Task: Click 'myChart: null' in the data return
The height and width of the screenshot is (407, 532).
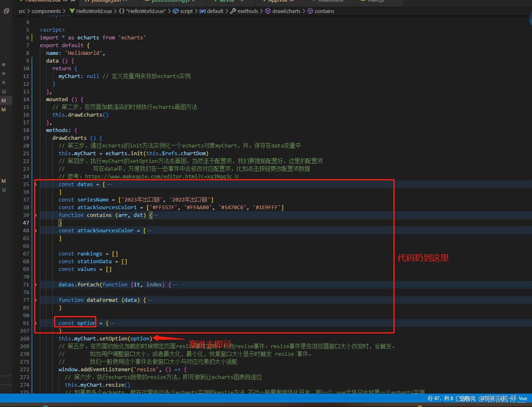Action: pyautogui.click(x=79, y=76)
